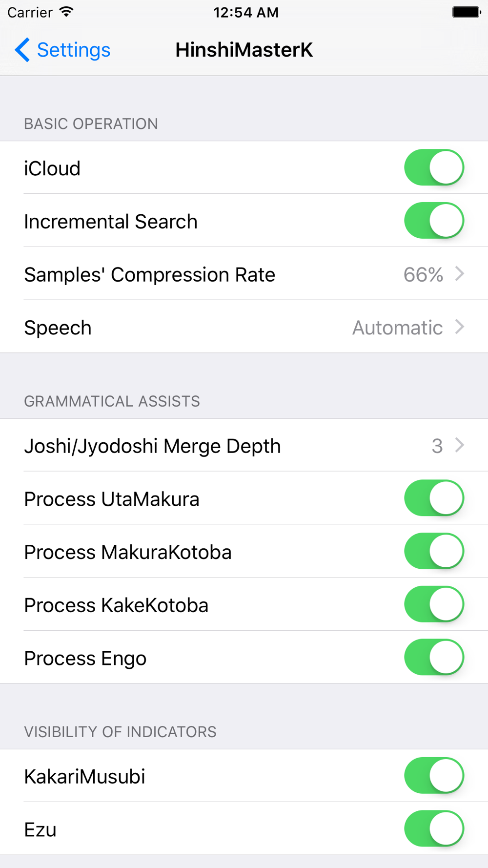The height and width of the screenshot is (868, 488).
Task: Toggle Ezu indicator visibility switch
Action: click(x=434, y=828)
